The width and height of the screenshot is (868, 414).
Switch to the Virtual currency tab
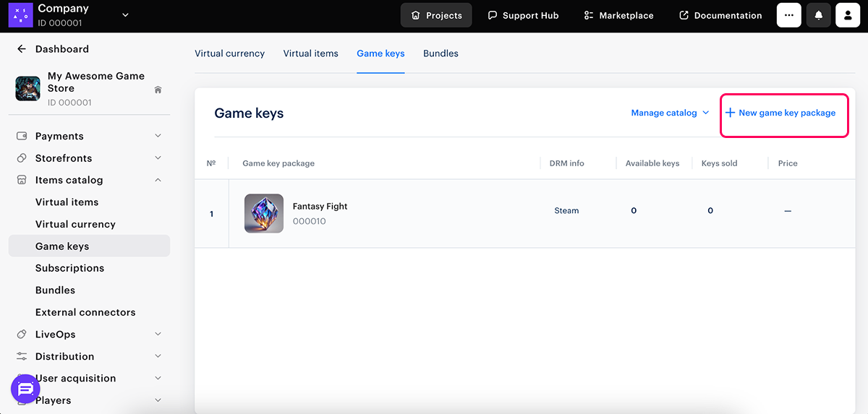tap(229, 53)
